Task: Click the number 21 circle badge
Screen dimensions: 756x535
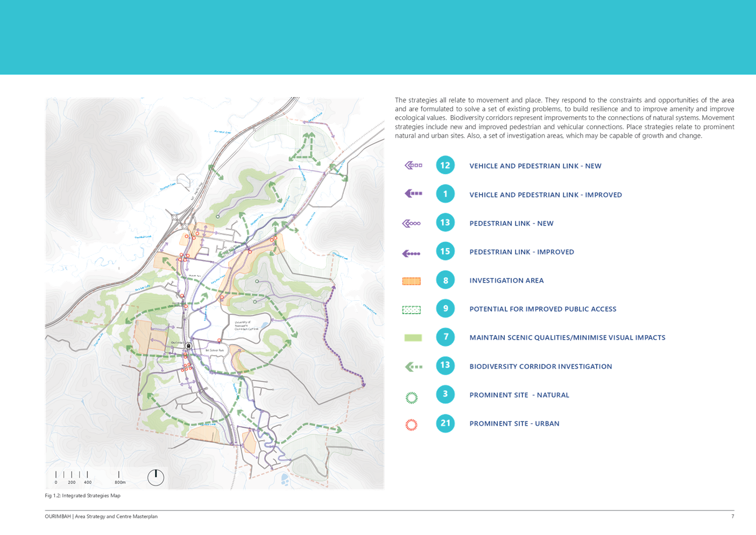Action: pyautogui.click(x=445, y=423)
